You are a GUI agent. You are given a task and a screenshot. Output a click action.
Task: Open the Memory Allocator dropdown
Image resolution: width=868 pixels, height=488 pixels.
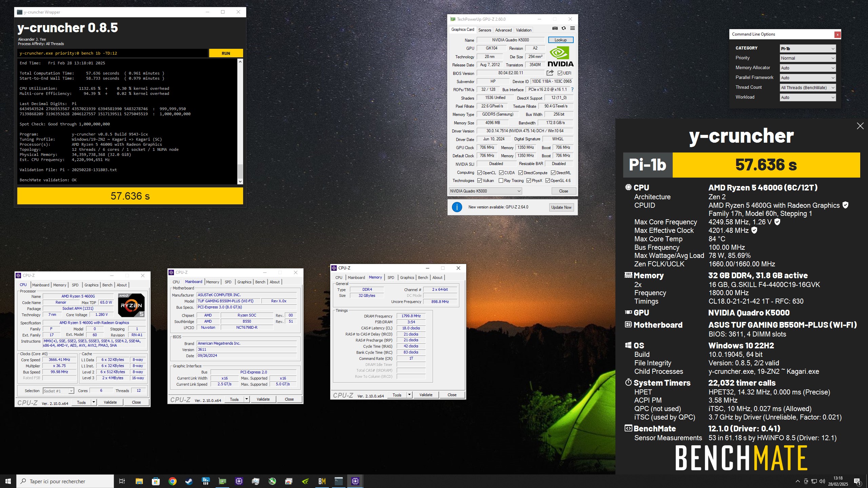pyautogui.click(x=808, y=68)
